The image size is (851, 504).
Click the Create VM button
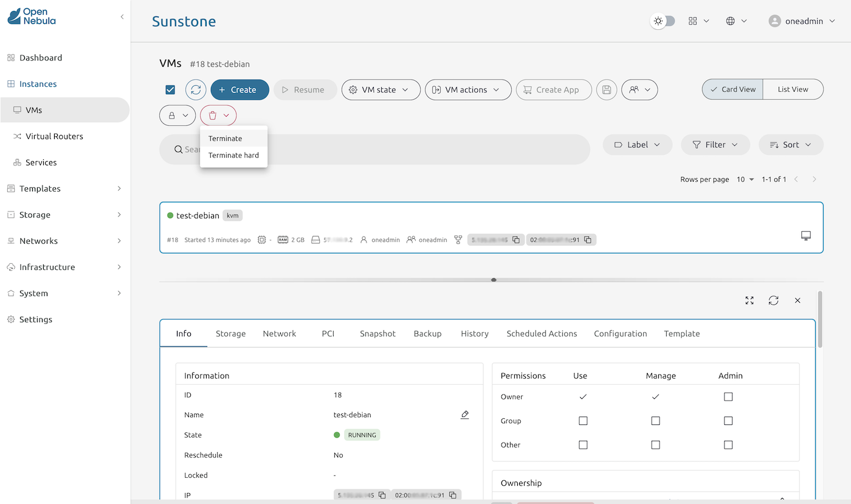point(239,90)
